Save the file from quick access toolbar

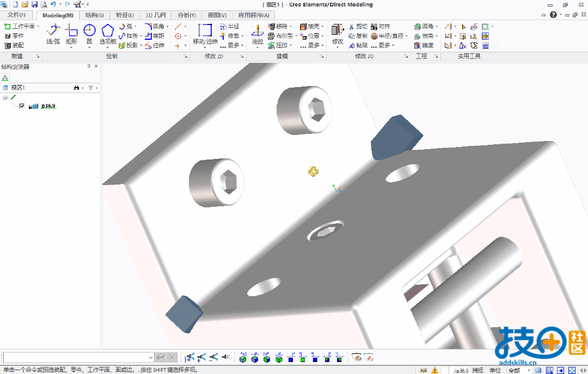coord(34,4)
